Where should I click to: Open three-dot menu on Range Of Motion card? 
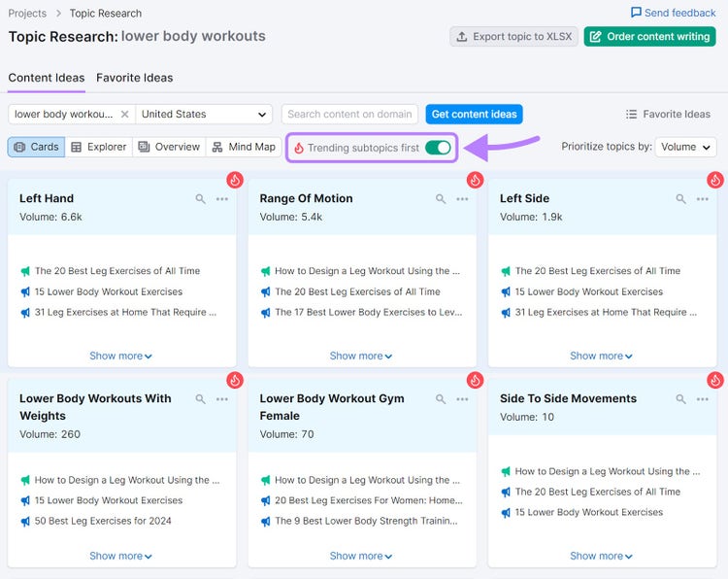462,199
